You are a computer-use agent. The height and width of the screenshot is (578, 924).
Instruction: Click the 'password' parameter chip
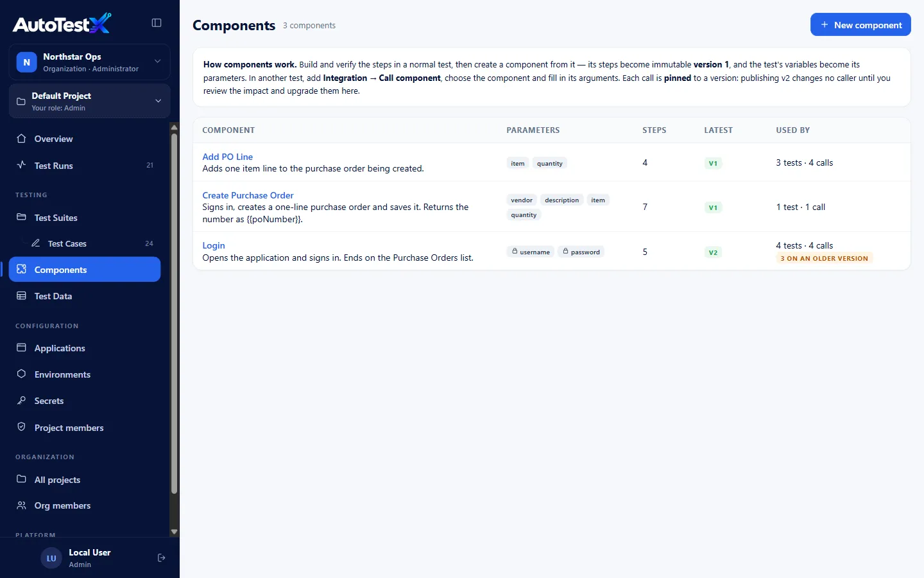click(x=581, y=252)
